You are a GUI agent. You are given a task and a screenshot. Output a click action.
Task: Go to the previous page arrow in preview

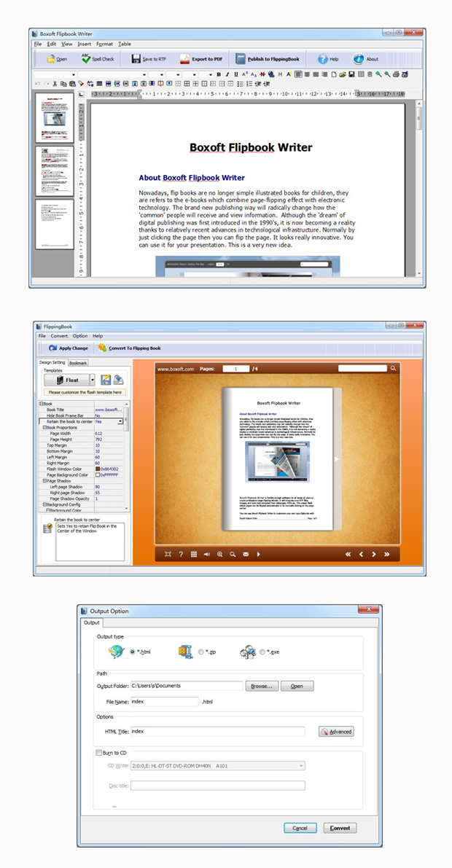pos(361,554)
